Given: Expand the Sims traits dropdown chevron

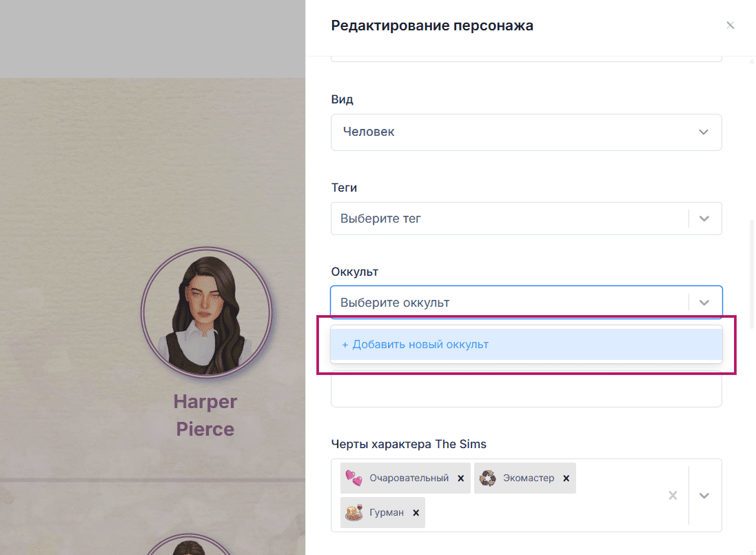Looking at the screenshot, I should [704, 495].
